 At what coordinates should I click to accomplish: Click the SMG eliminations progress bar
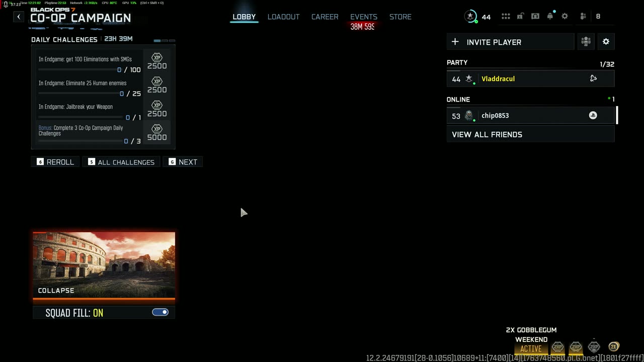pos(76,70)
